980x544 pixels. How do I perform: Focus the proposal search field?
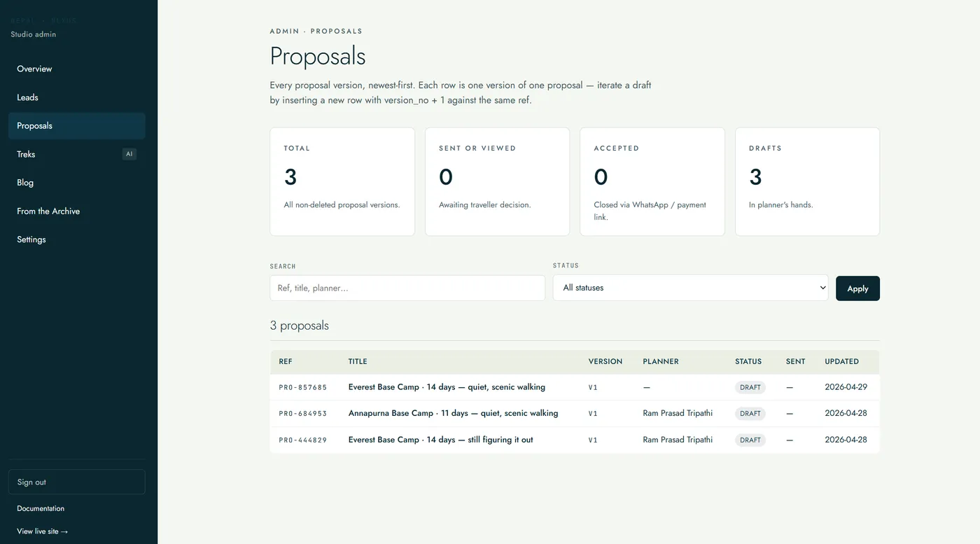click(x=407, y=288)
